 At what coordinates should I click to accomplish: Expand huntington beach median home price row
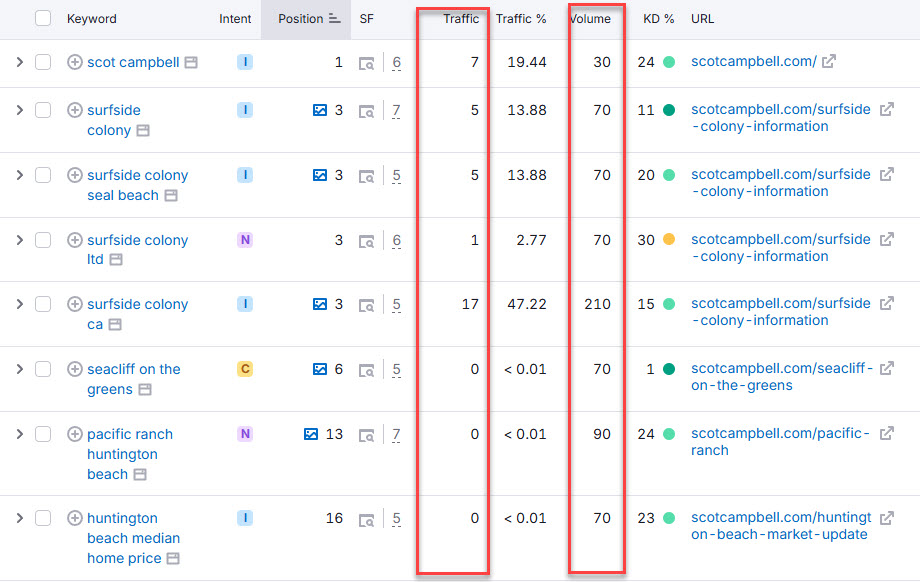[19, 518]
